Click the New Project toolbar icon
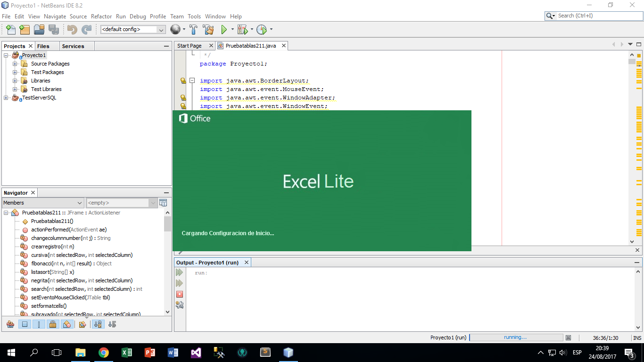644x362 pixels. (25, 30)
